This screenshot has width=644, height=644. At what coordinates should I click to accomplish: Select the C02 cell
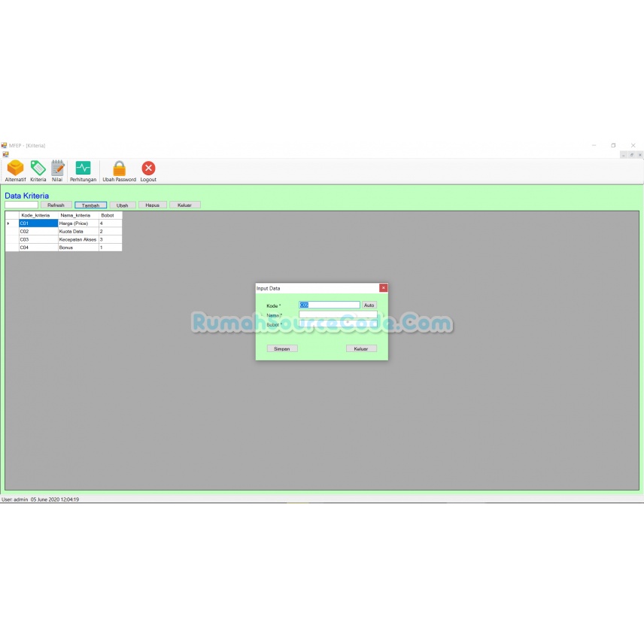pyautogui.click(x=38, y=231)
